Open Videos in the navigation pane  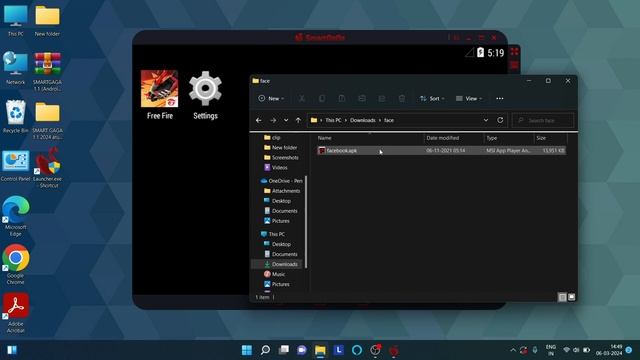(276, 167)
